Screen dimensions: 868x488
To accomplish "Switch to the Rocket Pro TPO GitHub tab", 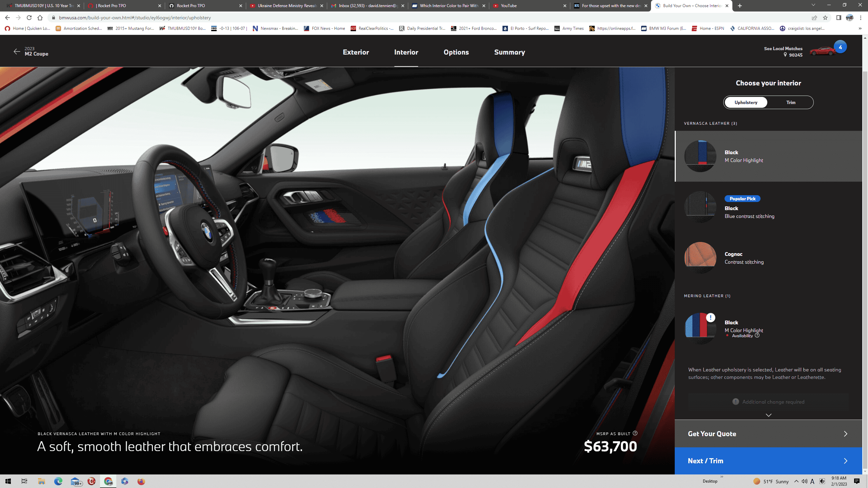I will click(205, 6).
